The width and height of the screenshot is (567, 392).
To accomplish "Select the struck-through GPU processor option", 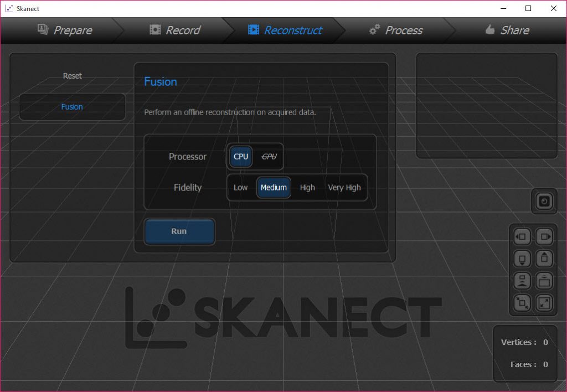I will click(x=269, y=157).
